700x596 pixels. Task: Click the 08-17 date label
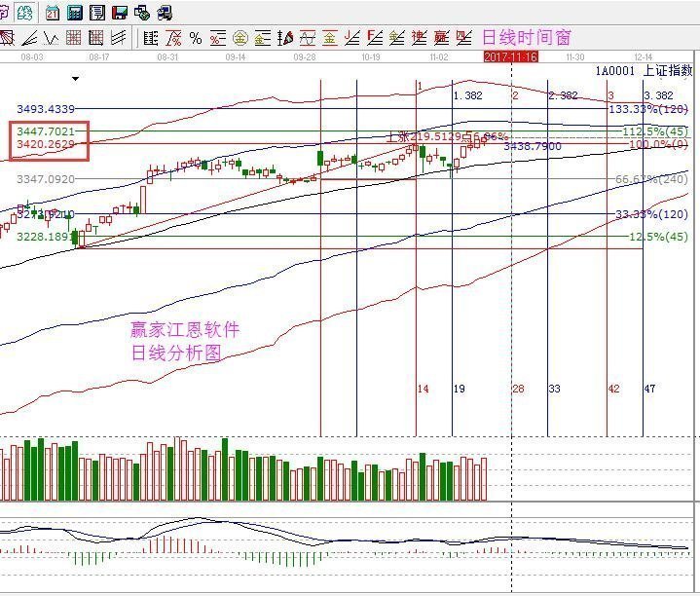coord(99,57)
